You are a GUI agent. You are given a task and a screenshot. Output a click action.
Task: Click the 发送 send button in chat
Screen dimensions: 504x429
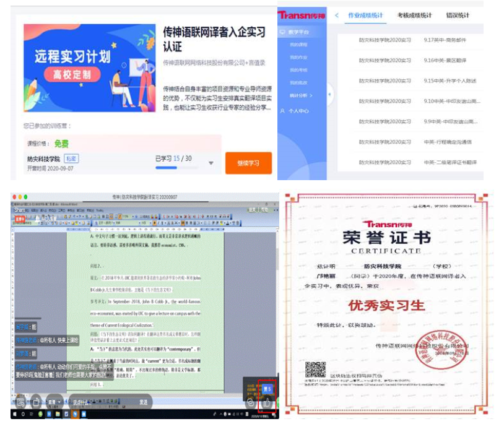click(143, 402)
